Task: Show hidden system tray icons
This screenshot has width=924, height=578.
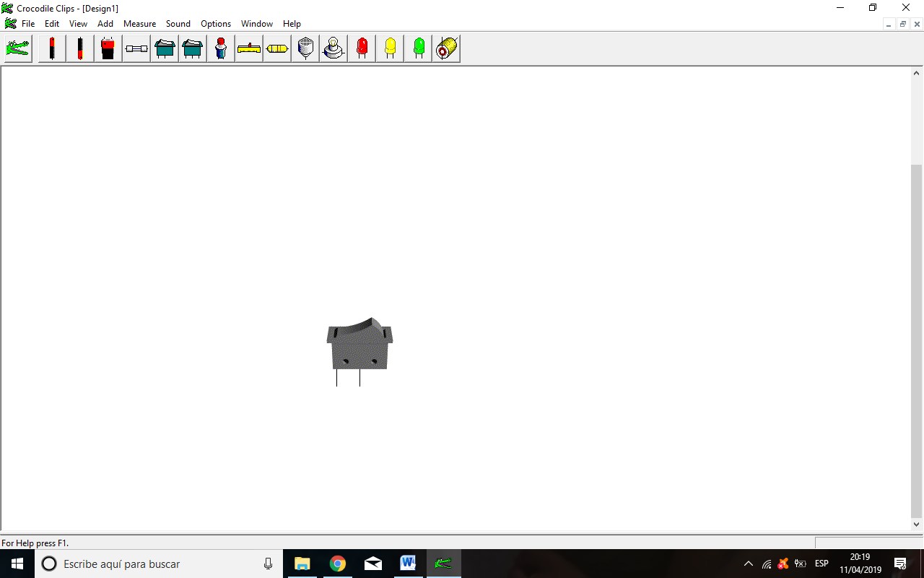Action: point(748,564)
